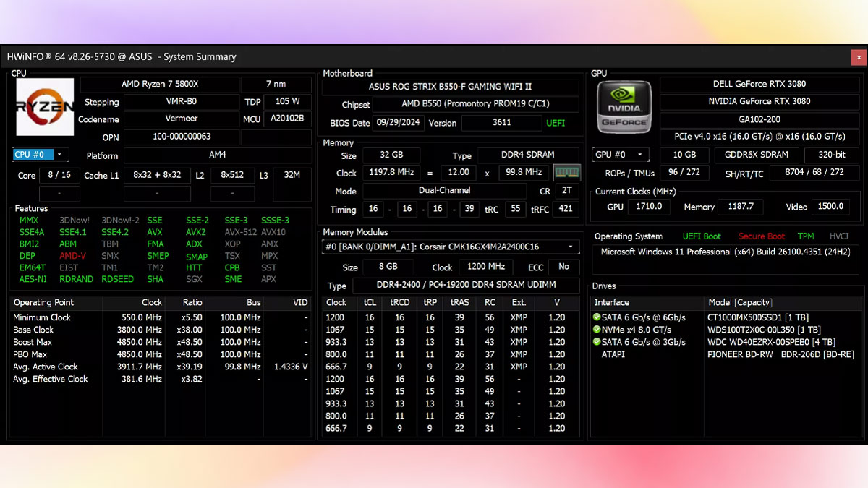This screenshot has width=868, height=488.
Task: Click the Windows 11 Professional OS field
Action: (726, 259)
